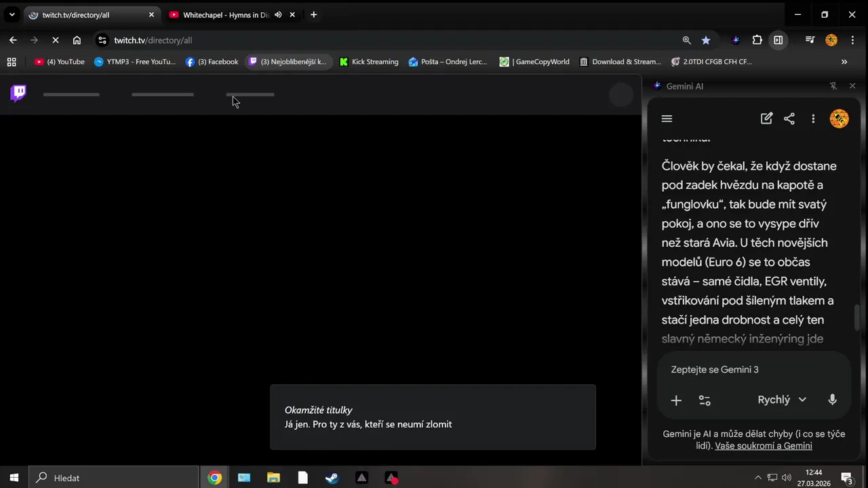Image resolution: width=868 pixels, height=488 pixels.
Task: Focus the Hledat taskbar search box
Action: coord(114,478)
